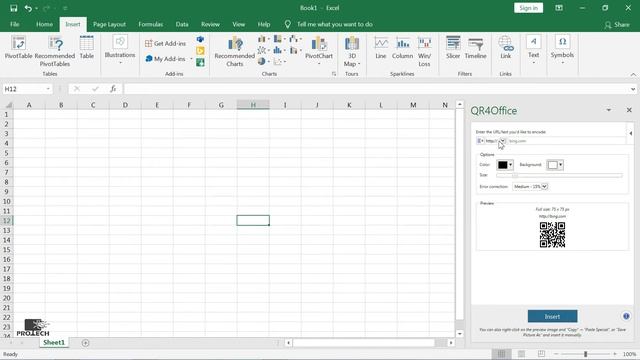Click the Sign in button

[x=528, y=8]
